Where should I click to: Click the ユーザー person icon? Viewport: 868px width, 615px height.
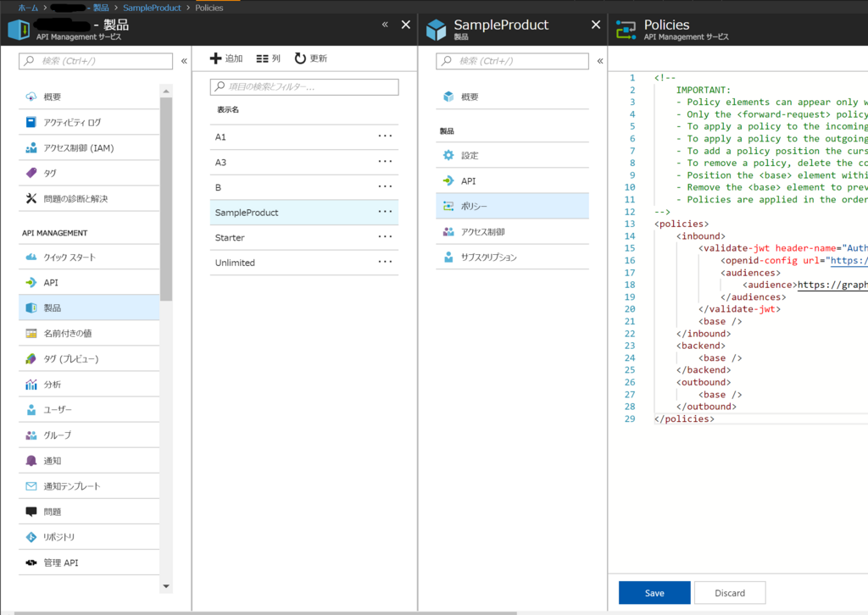click(x=31, y=410)
